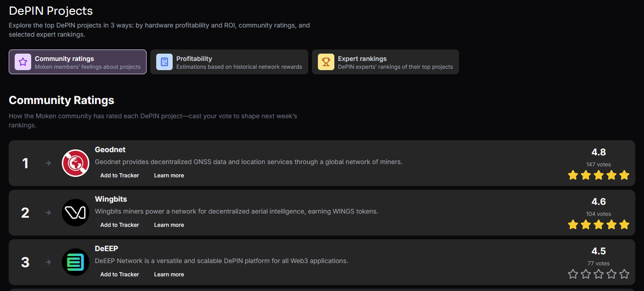
Task: Switch to the Community ratings tab
Action: coord(78,62)
